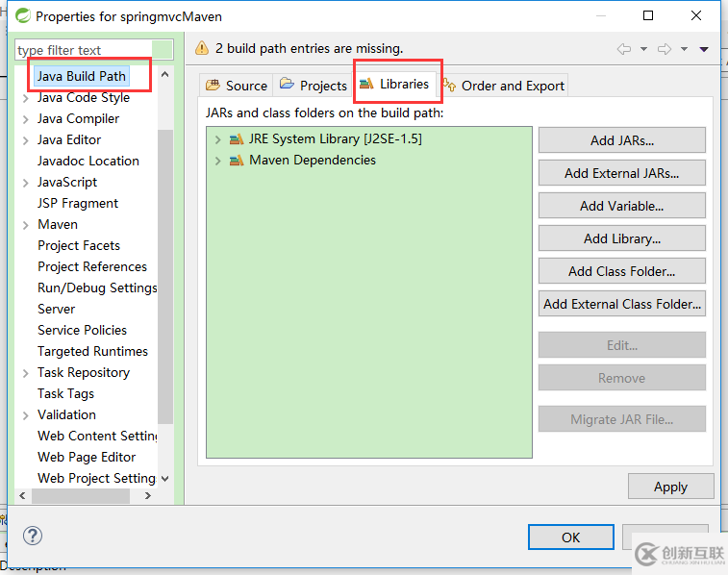Select the Server page
728x575 pixels.
pos(56,309)
